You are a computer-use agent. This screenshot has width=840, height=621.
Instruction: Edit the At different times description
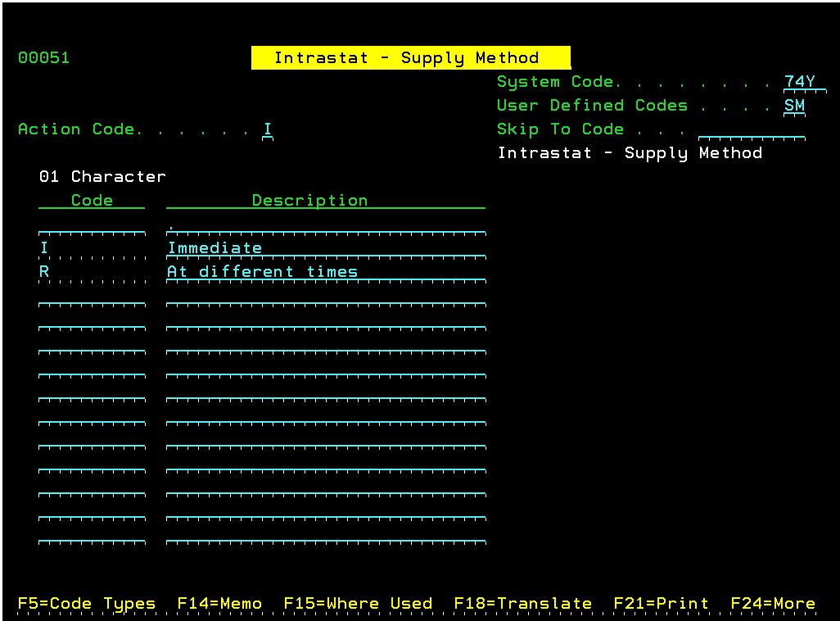pyautogui.click(x=326, y=271)
